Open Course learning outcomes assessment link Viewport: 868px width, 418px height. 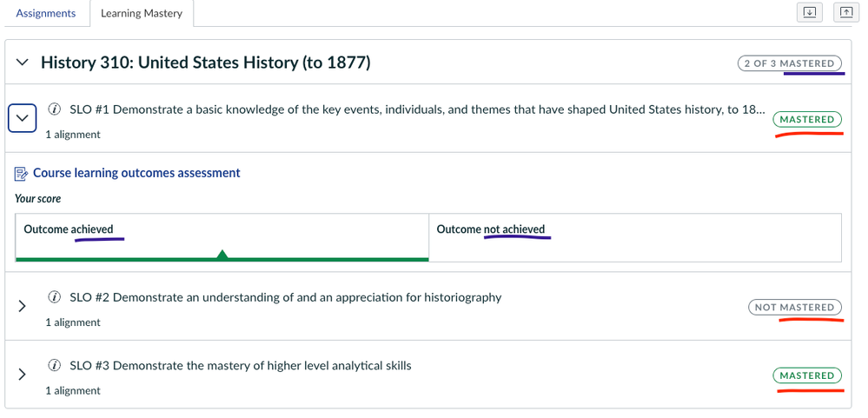136,173
